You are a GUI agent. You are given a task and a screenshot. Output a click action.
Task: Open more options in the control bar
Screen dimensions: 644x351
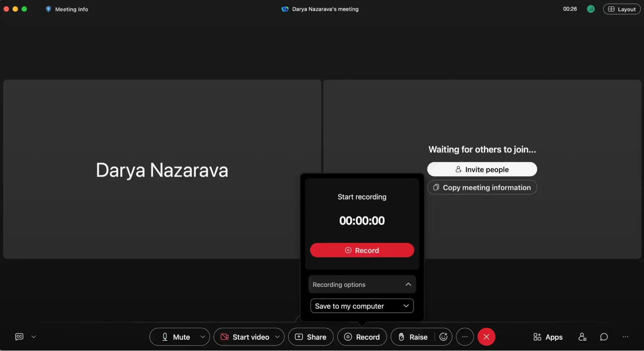[x=464, y=337]
